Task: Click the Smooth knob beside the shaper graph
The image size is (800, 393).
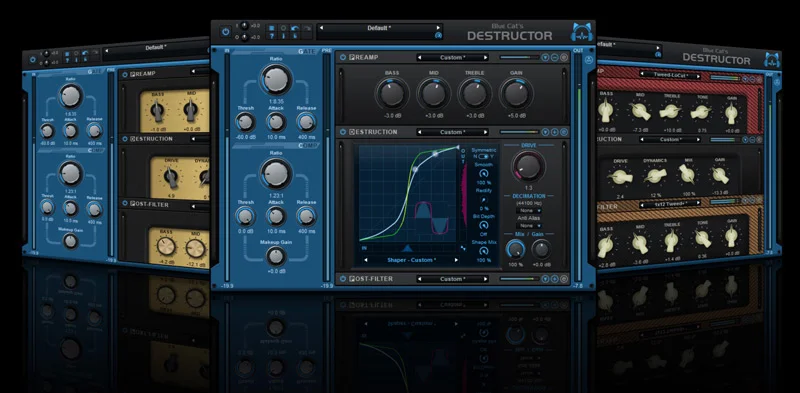Action: pos(484,174)
